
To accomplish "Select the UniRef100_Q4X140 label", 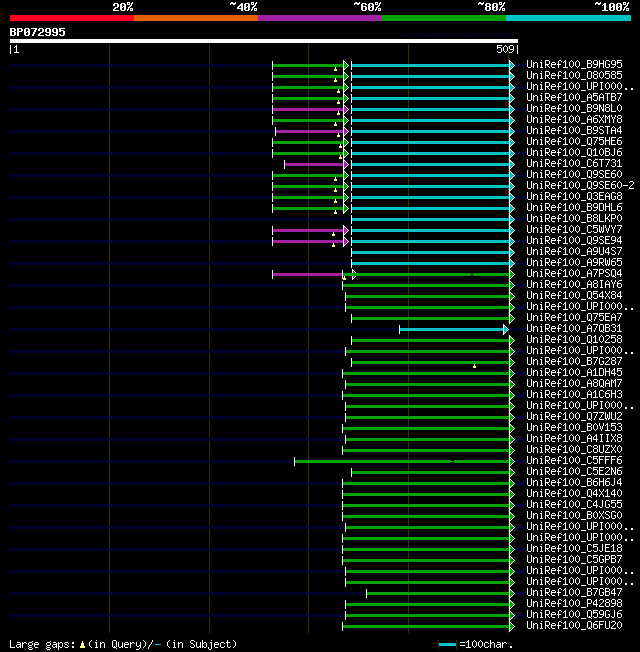I will point(574,494).
